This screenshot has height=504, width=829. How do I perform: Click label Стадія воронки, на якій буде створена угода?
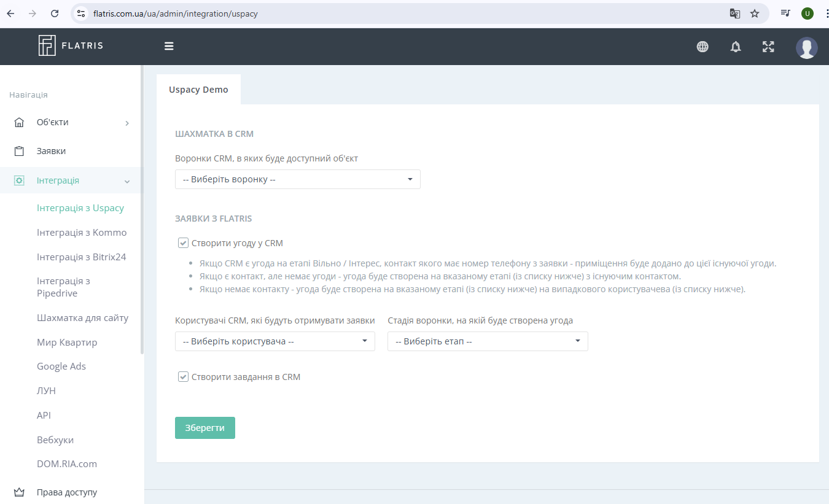point(481,320)
